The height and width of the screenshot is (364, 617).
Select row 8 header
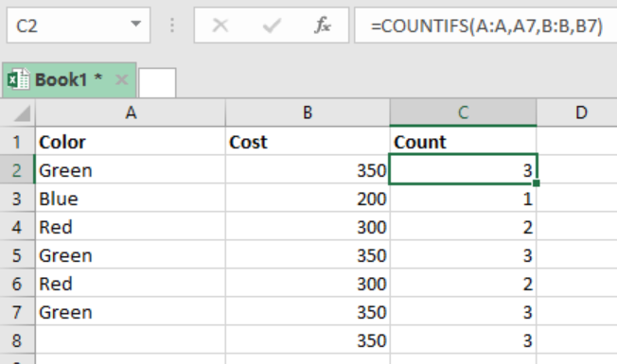tap(17, 339)
